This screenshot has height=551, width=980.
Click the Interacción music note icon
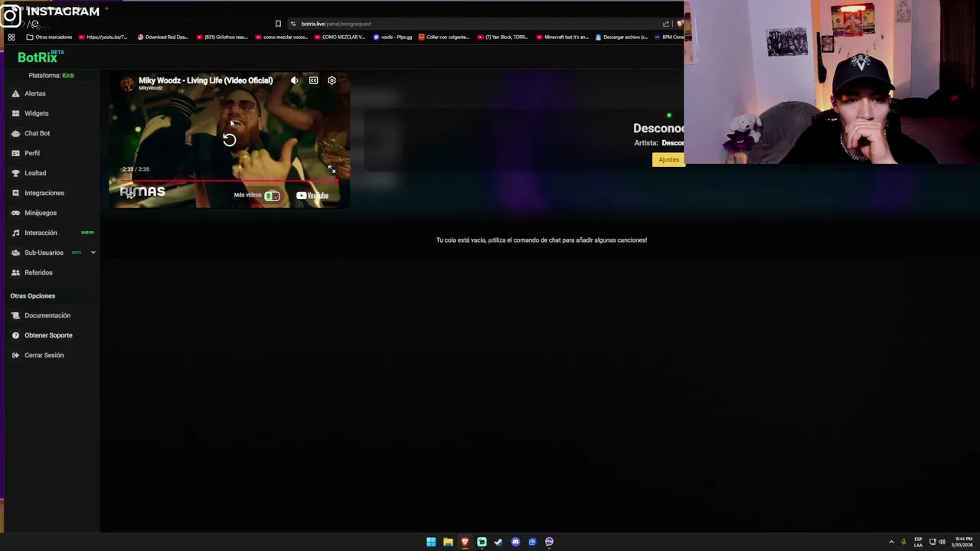(15, 233)
